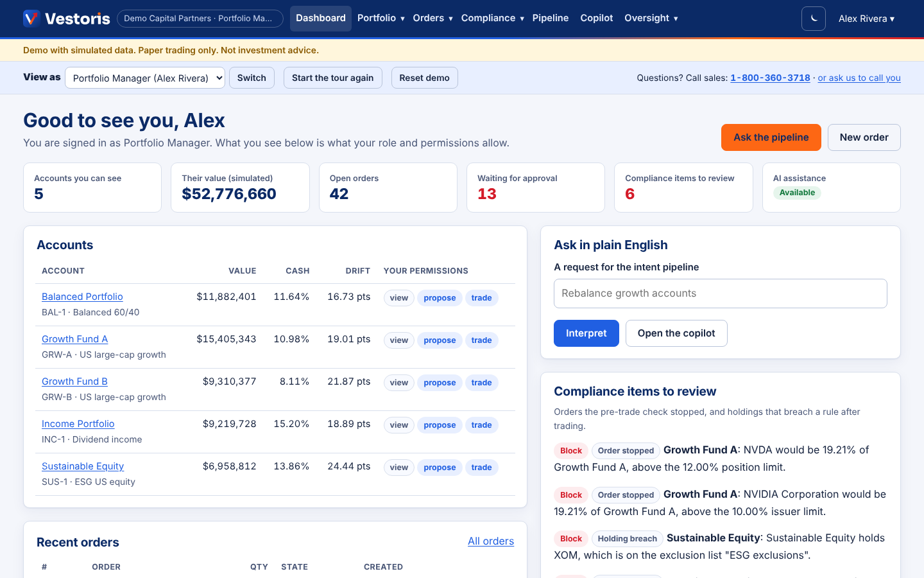Start the tour again
The image size is (924, 578).
coord(332,78)
